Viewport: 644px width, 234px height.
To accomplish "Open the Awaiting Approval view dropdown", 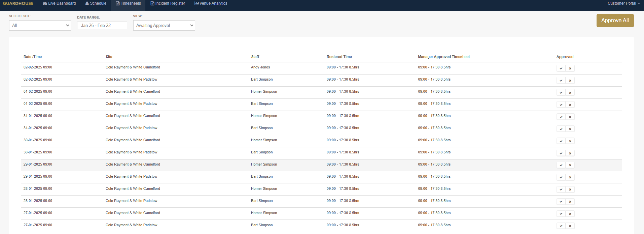I will (164, 25).
